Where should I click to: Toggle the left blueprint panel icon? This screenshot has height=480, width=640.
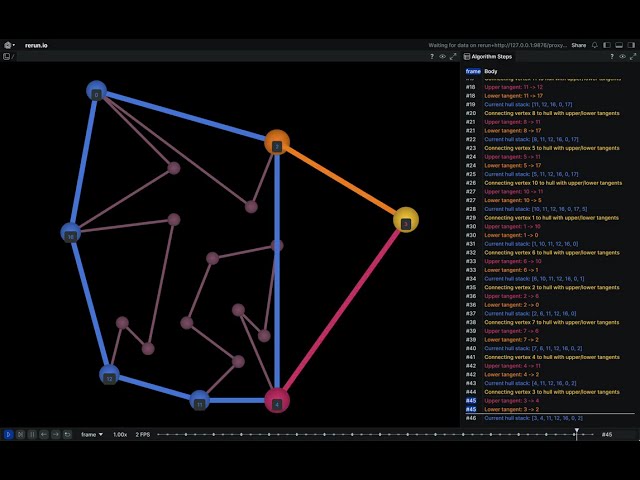click(x=607, y=45)
